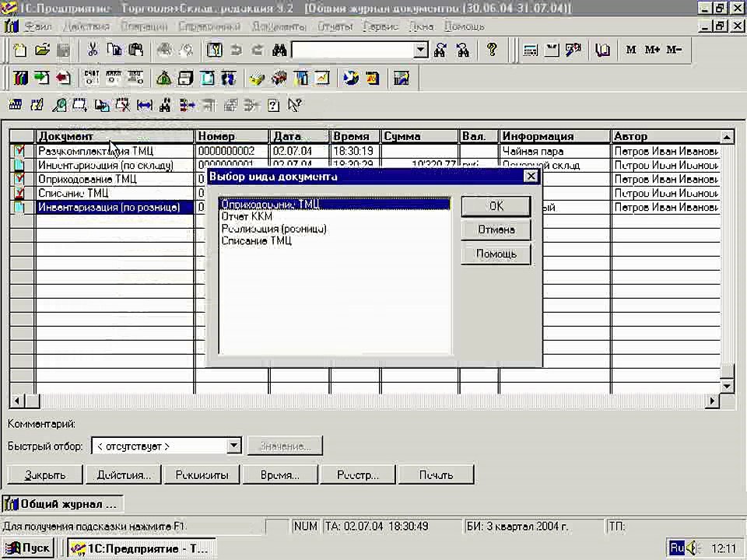Click the open book help contents icon
Screen dimensions: 747x560
pos(602,50)
